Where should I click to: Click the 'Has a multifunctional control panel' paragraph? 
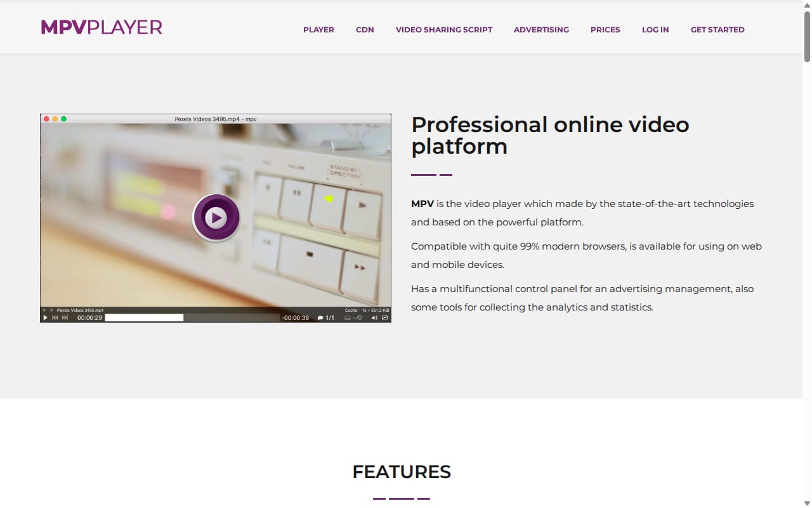[x=582, y=298]
